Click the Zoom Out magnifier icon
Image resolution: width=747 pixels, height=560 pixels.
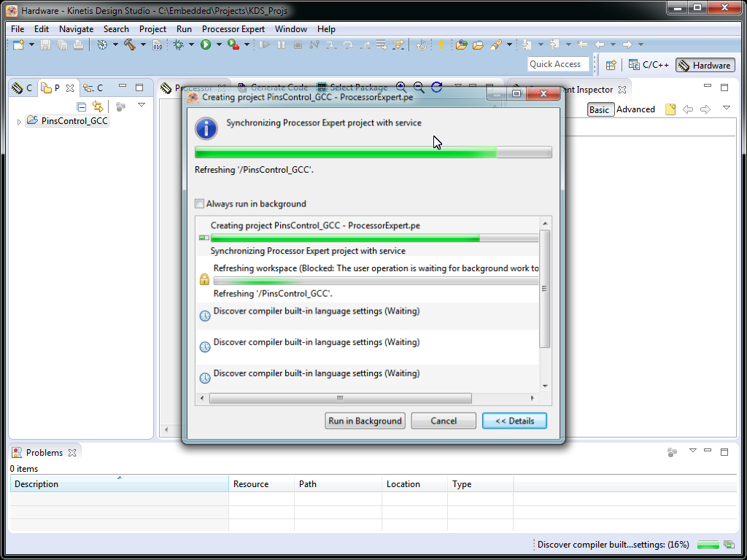pyautogui.click(x=419, y=87)
